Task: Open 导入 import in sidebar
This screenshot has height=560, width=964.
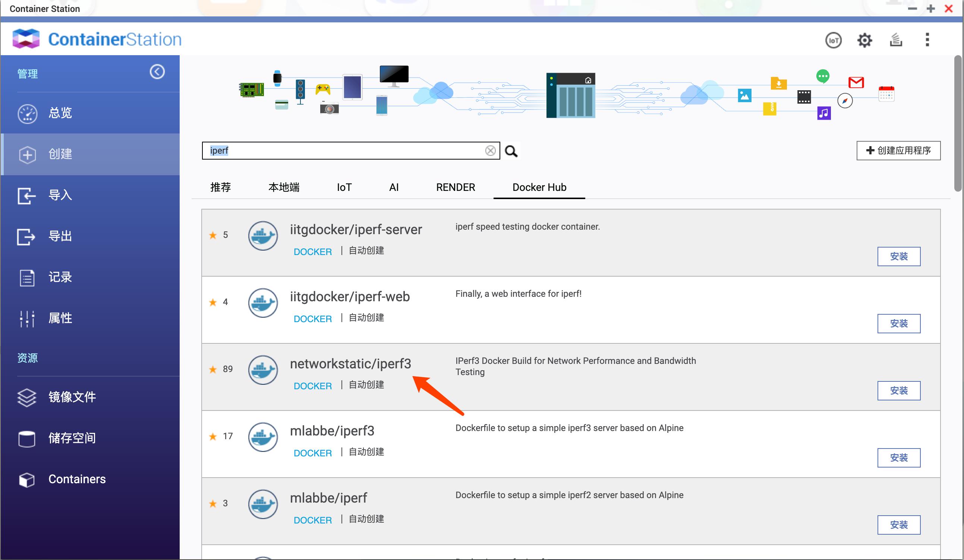Action: coord(60,195)
